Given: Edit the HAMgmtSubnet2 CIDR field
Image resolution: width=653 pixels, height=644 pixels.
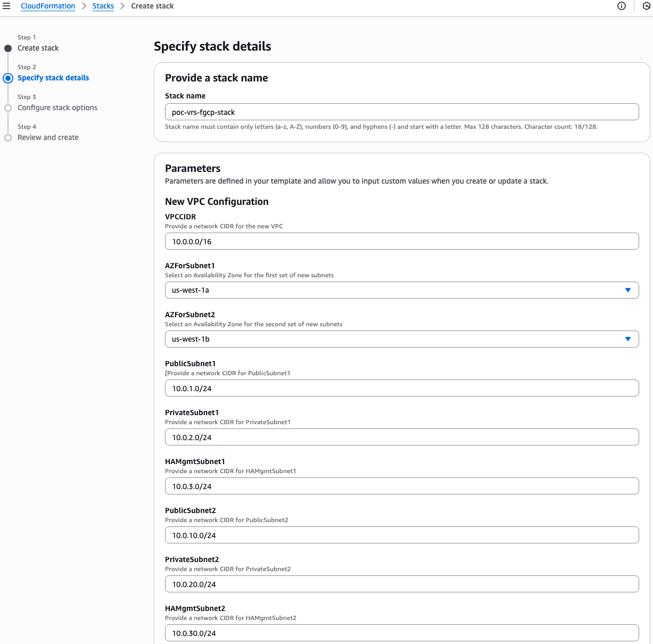Looking at the screenshot, I should pyautogui.click(x=402, y=633).
